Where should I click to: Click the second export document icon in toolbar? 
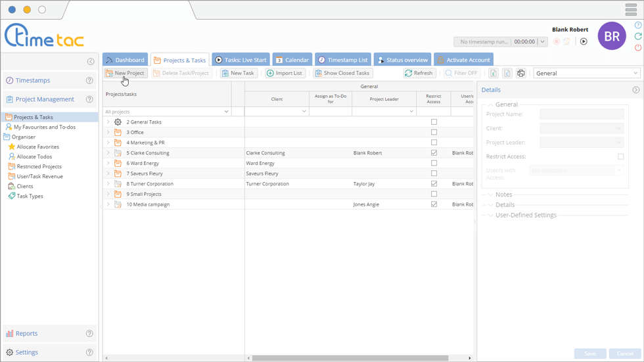[507, 73]
